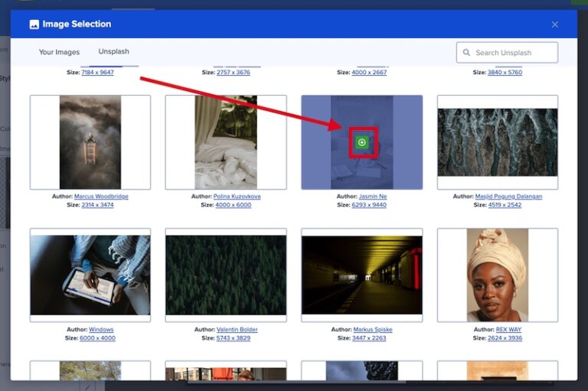
Task: Click size link 2314 x 3474
Action: click(97, 205)
